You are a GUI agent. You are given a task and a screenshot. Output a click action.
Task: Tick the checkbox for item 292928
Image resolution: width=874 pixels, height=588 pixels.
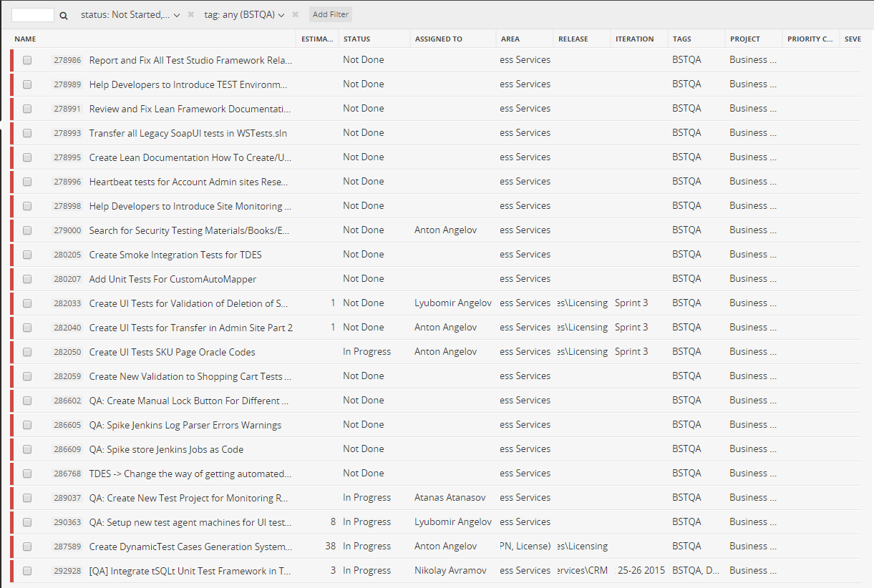27,572
